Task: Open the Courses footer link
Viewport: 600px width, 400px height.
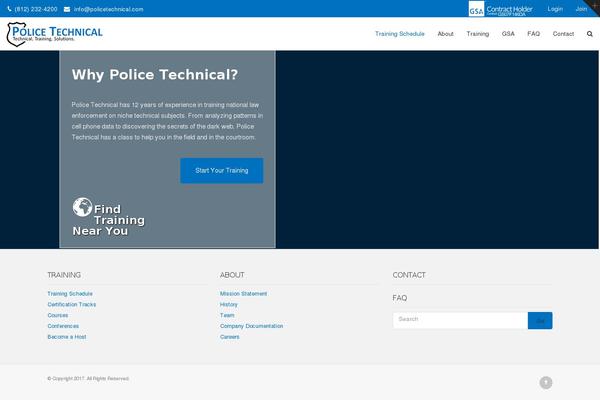Action: click(x=58, y=315)
